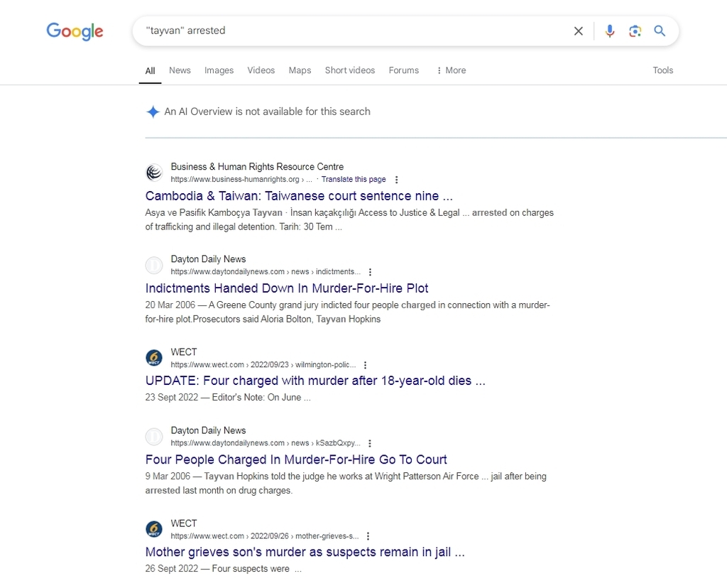727x588 pixels.
Task: Click Business & Human Rights Resource Centre favicon
Action: [154, 173]
